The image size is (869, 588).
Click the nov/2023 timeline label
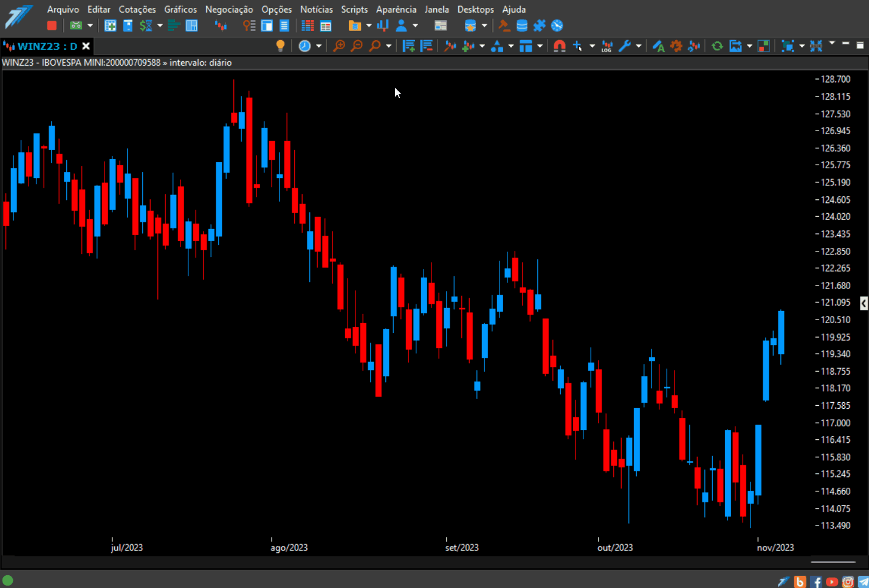pos(775,547)
